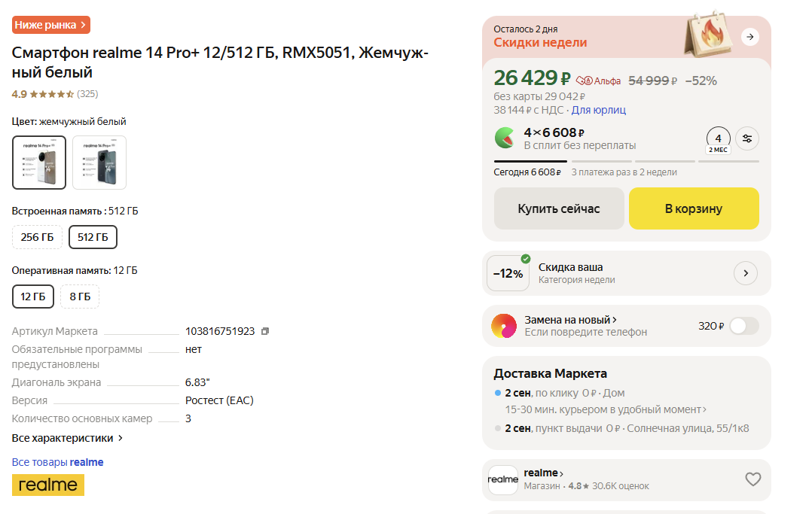Screen dimensions: 812x514
Task: Change the 4-payment 2 МЕС split term
Action: pyautogui.click(x=719, y=140)
